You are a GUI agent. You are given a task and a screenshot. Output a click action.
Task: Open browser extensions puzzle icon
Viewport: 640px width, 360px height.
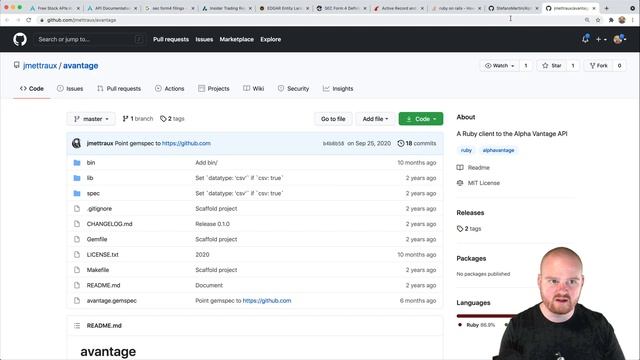click(x=611, y=20)
